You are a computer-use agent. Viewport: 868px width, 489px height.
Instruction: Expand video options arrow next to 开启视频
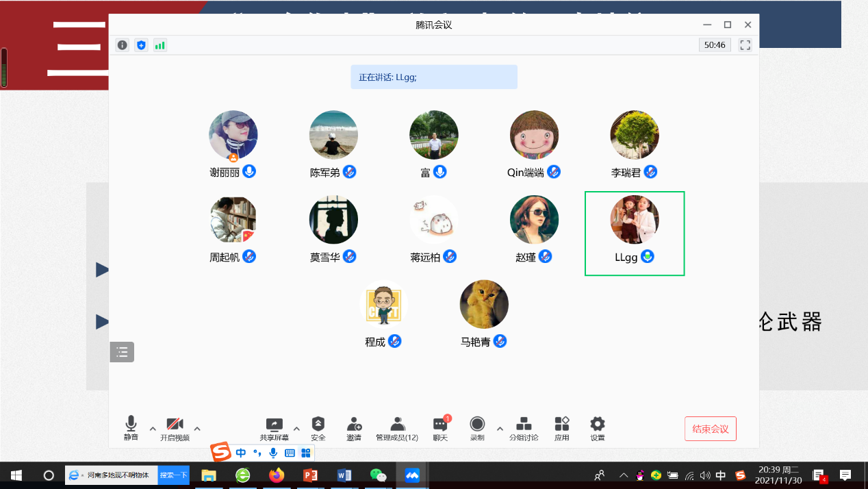197,429
